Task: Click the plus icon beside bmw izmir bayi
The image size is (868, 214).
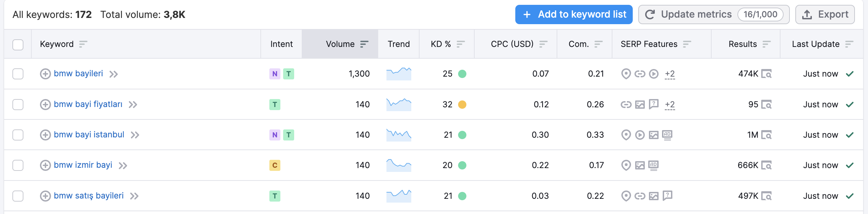Action: pos(45,165)
